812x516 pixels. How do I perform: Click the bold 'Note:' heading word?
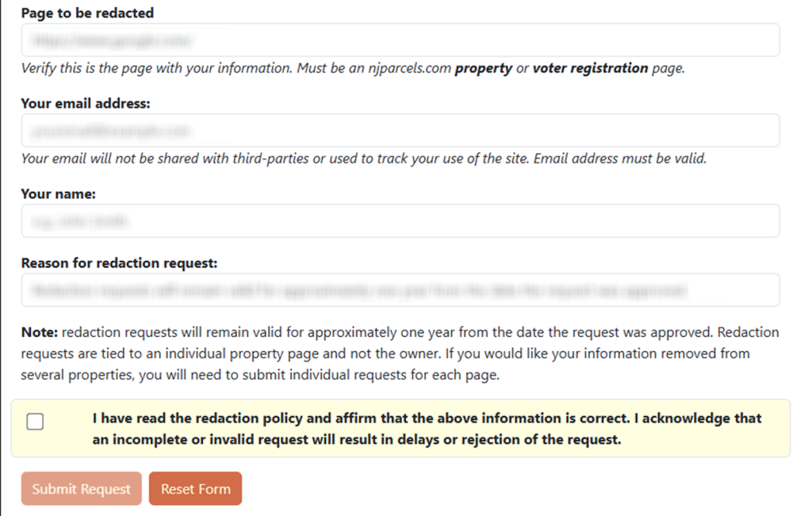tap(40, 332)
